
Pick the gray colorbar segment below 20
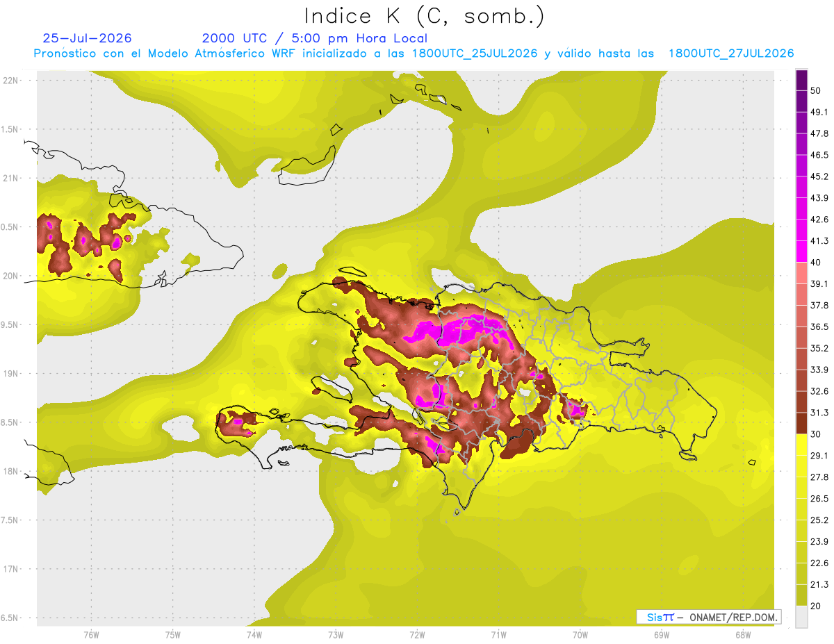click(801, 616)
